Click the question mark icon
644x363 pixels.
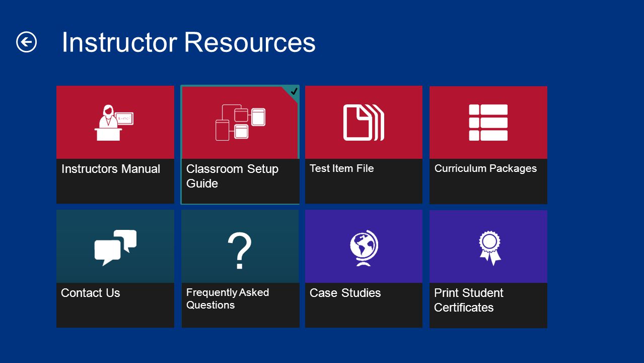[x=240, y=251]
